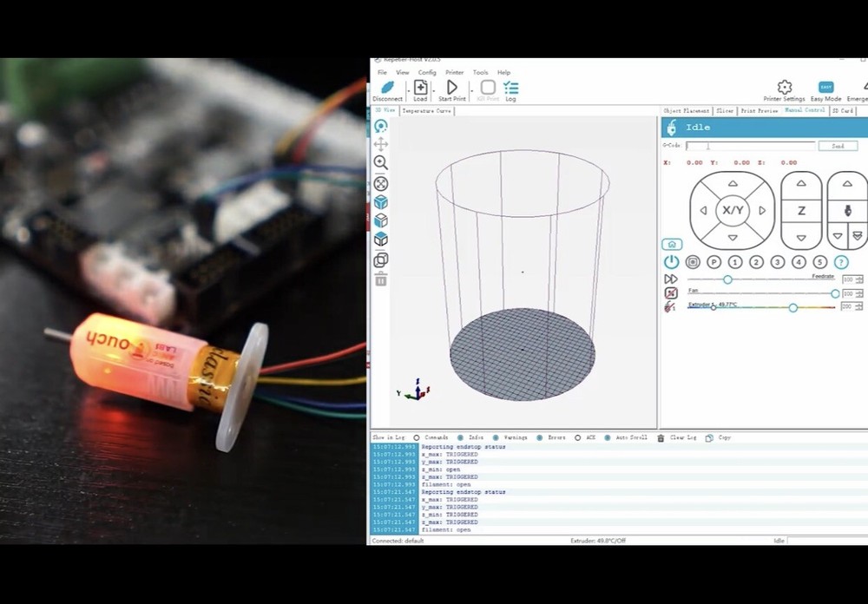Click the Feedrate slider handle

pyautogui.click(x=727, y=279)
